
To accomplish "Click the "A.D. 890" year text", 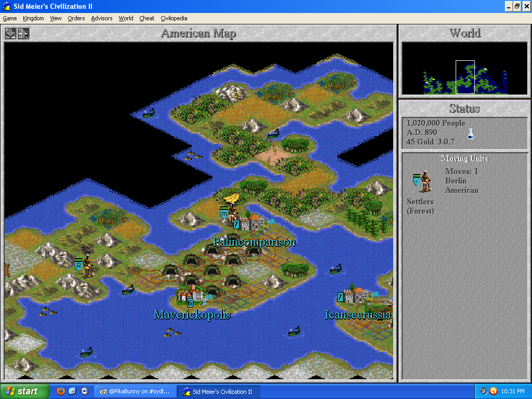I will pyautogui.click(x=422, y=132).
